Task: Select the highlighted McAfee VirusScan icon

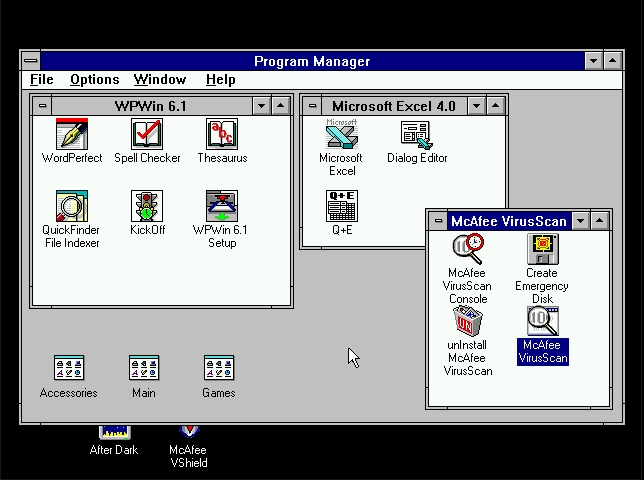Action: pyautogui.click(x=543, y=321)
